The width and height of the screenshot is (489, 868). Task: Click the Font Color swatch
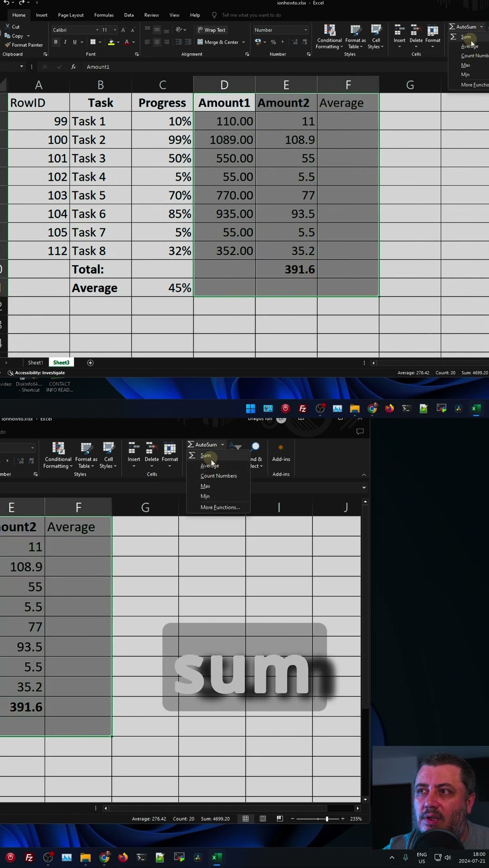(x=127, y=42)
